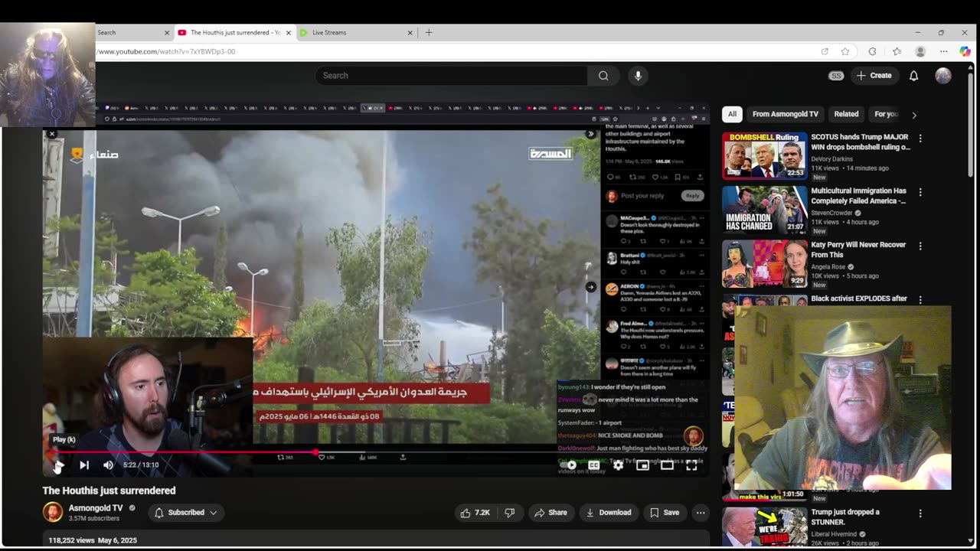Viewport: 980px width, 551px height.
Task: Switch to miniplayer mode
Action: [x=642, y=465]
